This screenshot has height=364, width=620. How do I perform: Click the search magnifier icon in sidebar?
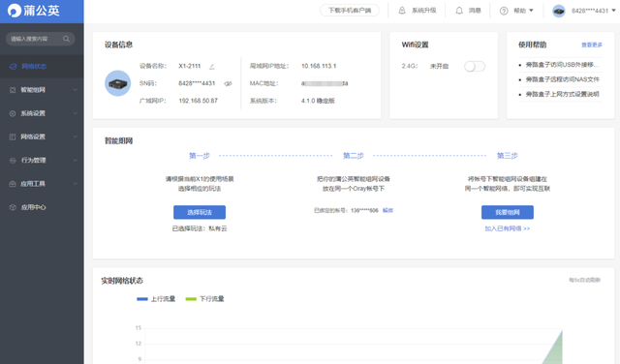pos(66,39)
